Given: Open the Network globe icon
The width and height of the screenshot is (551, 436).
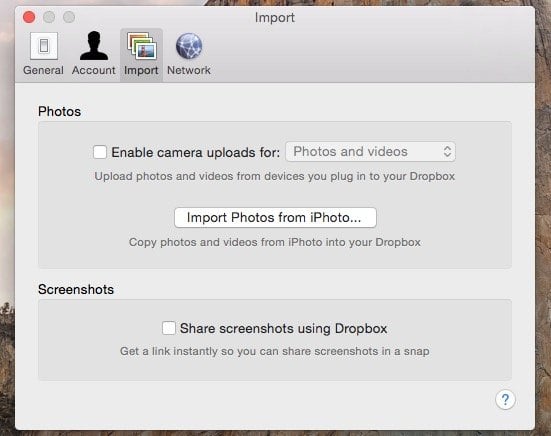Looking at the screenshot, I should [189, 46].
